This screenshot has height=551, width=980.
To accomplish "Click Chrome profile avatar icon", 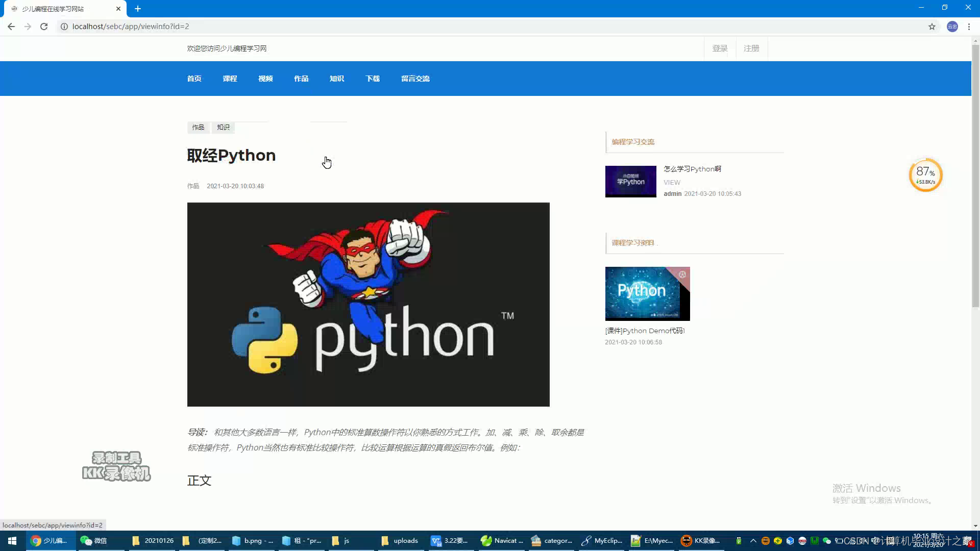I will [952, 27].
